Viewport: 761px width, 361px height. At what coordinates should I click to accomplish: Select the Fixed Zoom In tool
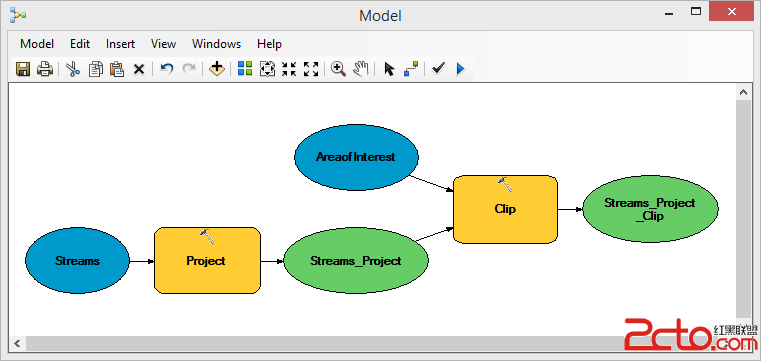pyautogui.click(x=289, y=69)
